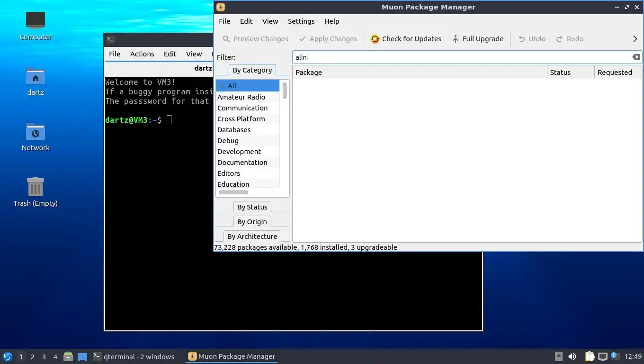
Task: Switch to the By Architecture tab
Action: 252,237
